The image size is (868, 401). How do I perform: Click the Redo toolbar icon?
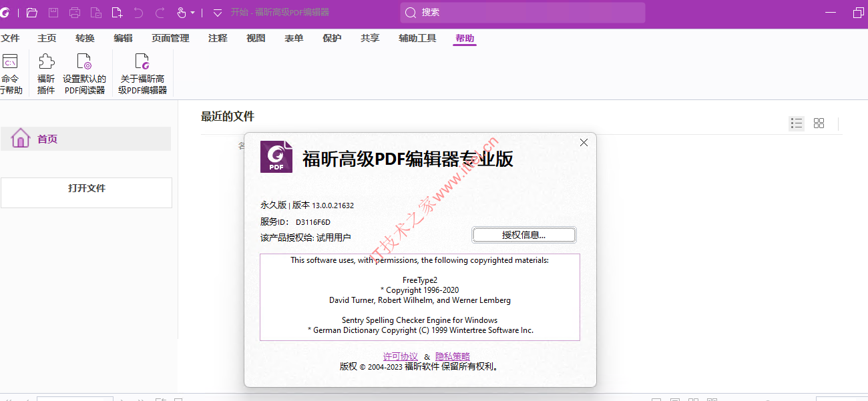159,12
